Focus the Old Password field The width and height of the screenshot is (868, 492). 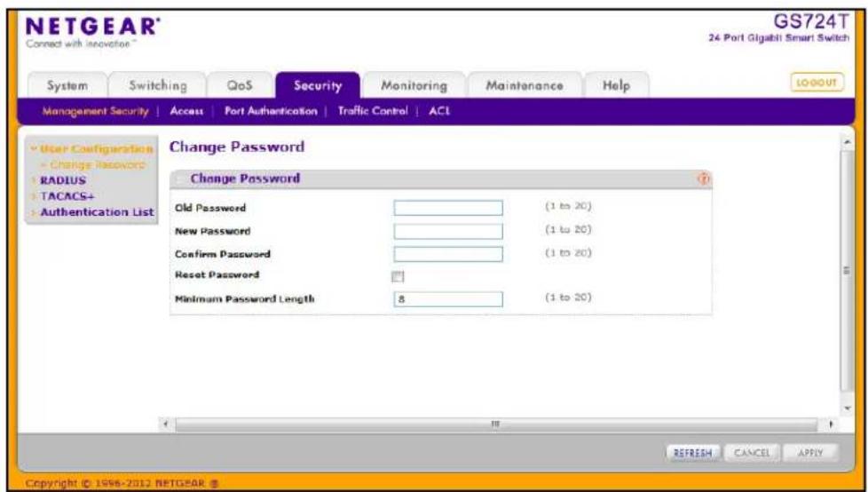(448, 208)
